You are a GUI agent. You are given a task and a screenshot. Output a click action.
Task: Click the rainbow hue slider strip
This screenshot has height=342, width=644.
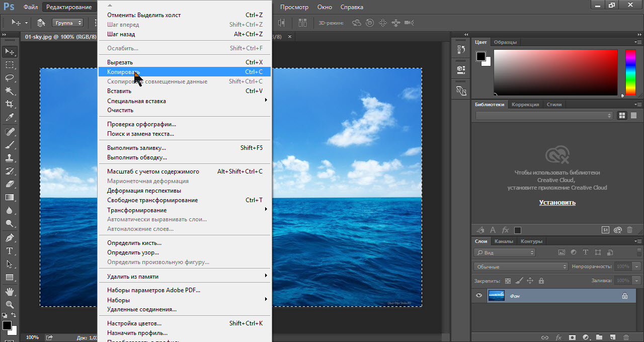[x=630, y=72]
